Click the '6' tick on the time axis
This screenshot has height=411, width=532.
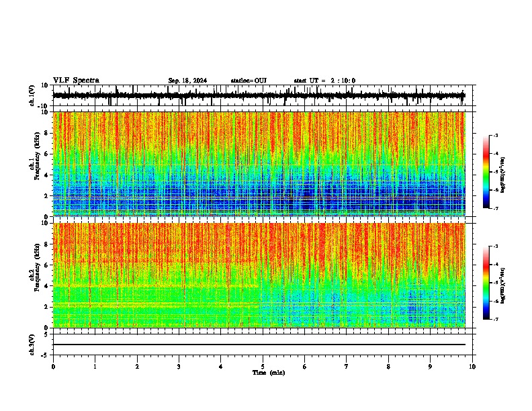click(x=305, y=367)
